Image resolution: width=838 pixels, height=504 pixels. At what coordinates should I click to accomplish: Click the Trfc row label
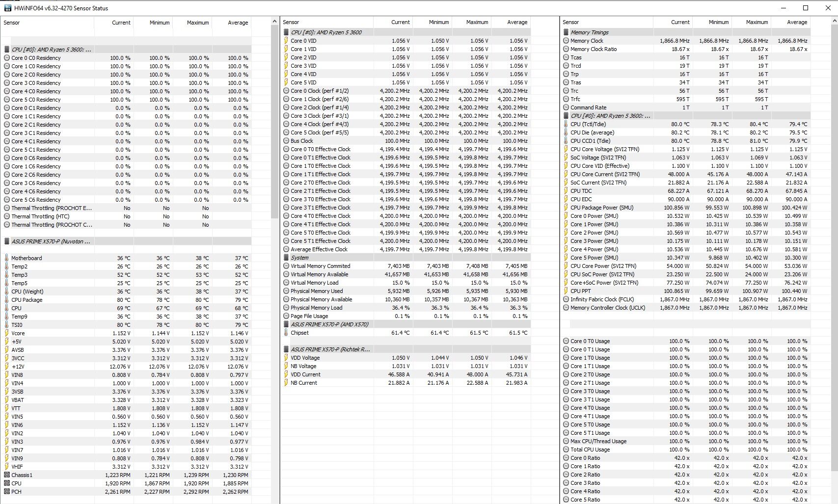click(575, 99)
